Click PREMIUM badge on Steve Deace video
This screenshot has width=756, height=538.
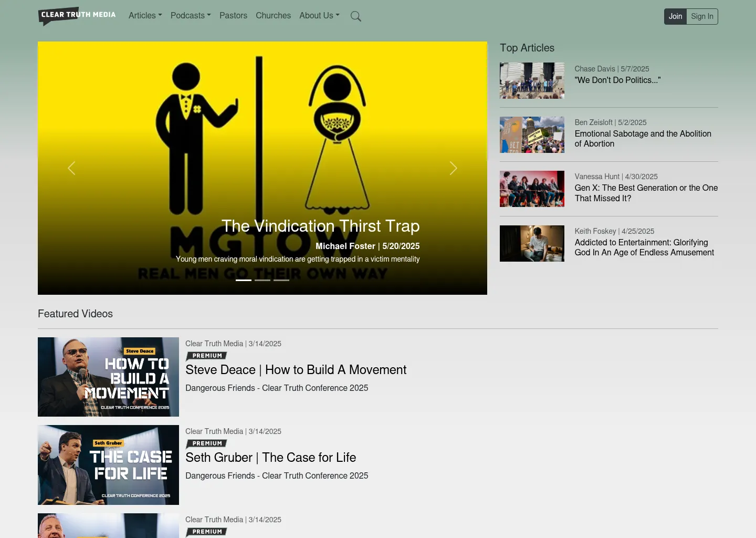click(206, 356)
